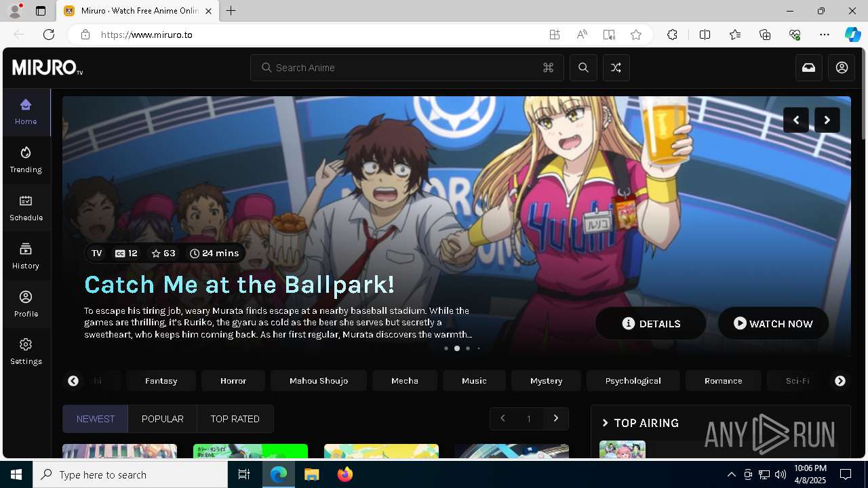This screenshot has height=488, width=868.
Task: Select the Horror genre
Action: pos(233,381)
